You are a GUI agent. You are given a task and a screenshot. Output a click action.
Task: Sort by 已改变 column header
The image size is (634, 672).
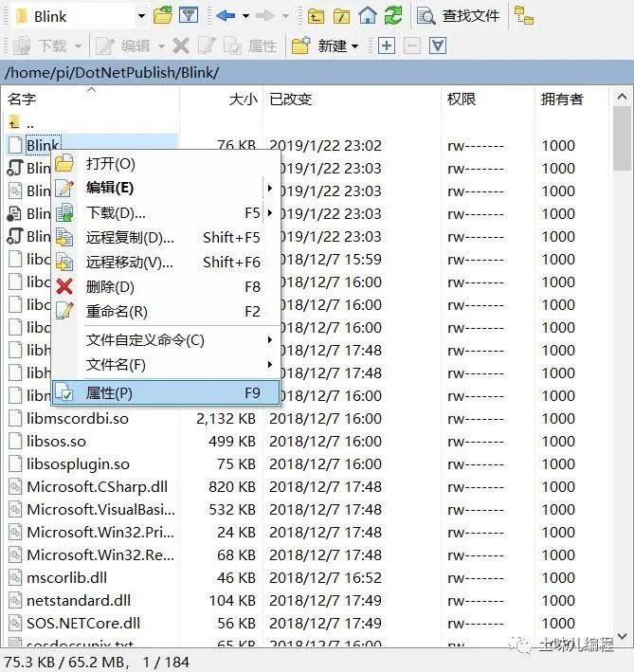[353, 99]
